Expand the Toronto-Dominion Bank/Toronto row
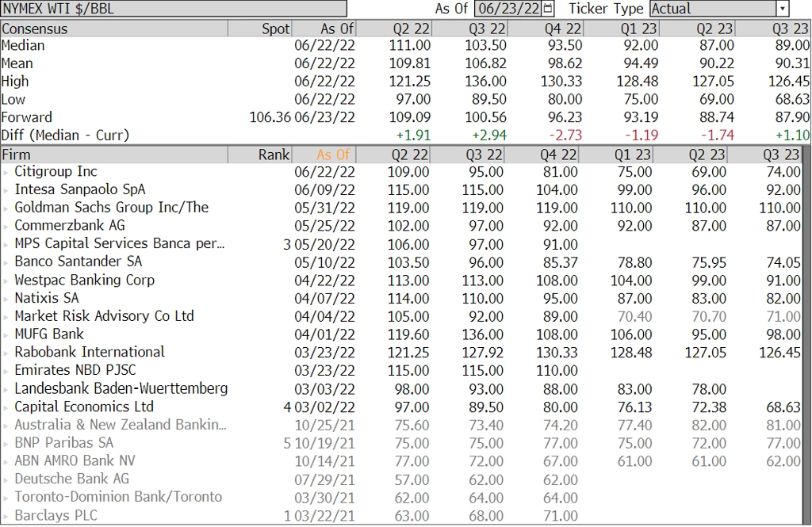This screenshot has width=812, height=527. pyautogui.click(x=6, y=498)
